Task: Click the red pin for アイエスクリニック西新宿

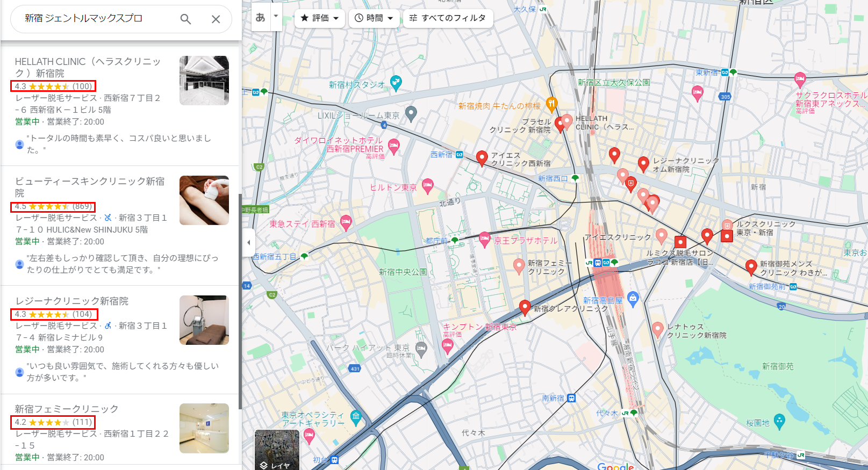Action: [x=482, y=158]
